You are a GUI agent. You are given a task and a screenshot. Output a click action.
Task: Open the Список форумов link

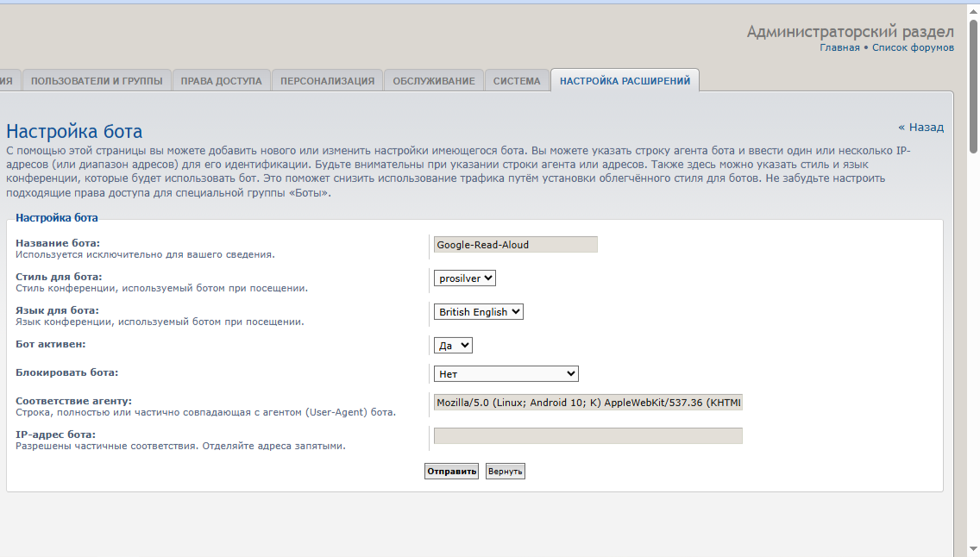(x=913, y=47)
